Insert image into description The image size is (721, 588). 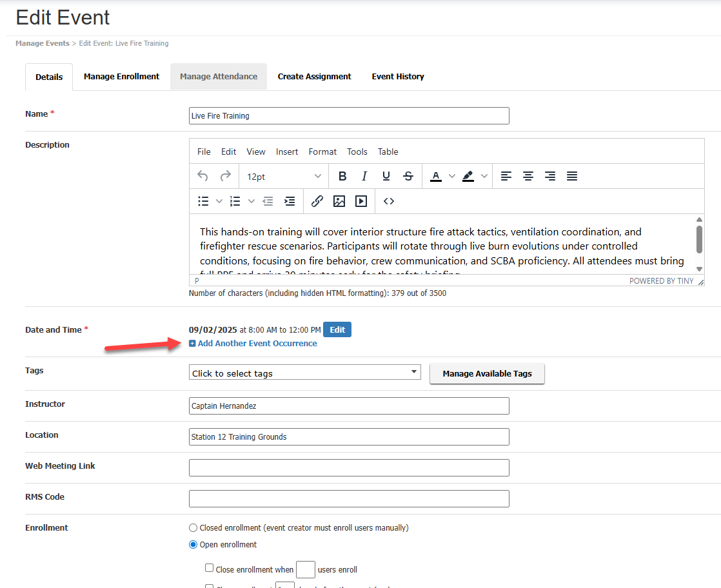point(339,201)
